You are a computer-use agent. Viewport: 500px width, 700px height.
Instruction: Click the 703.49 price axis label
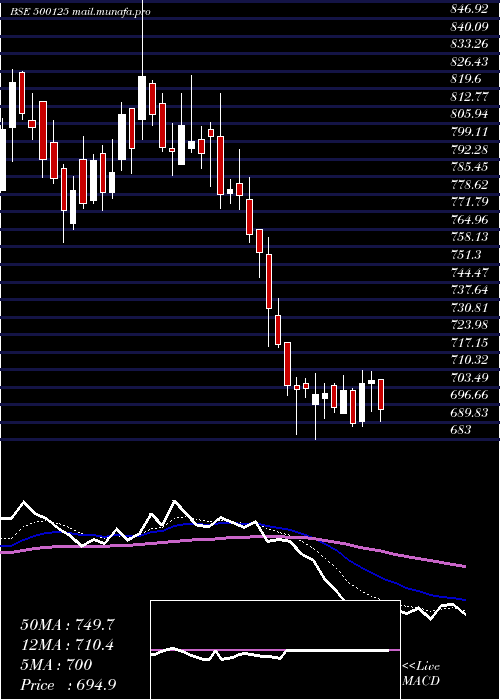(x=469, y=378)
